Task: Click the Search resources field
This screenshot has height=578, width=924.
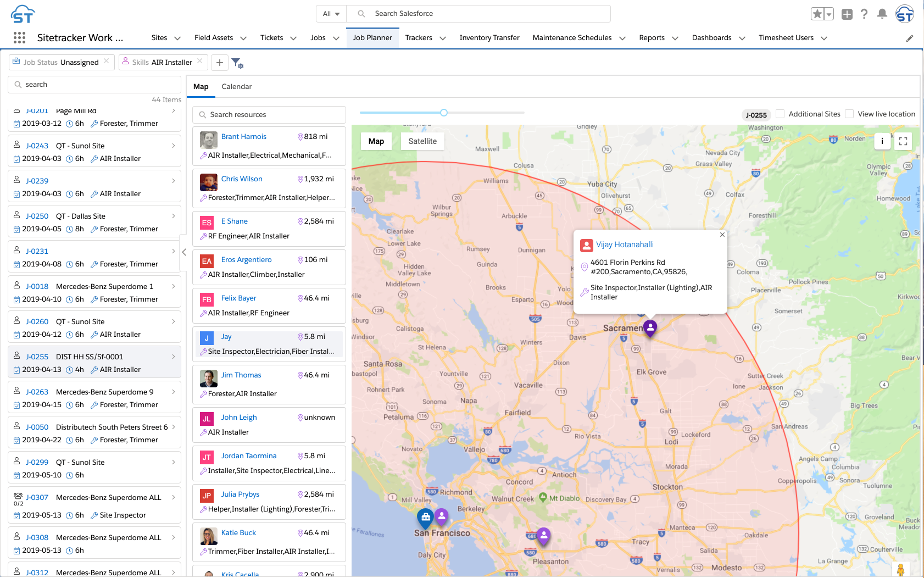Action: click(x=269, y=115)
